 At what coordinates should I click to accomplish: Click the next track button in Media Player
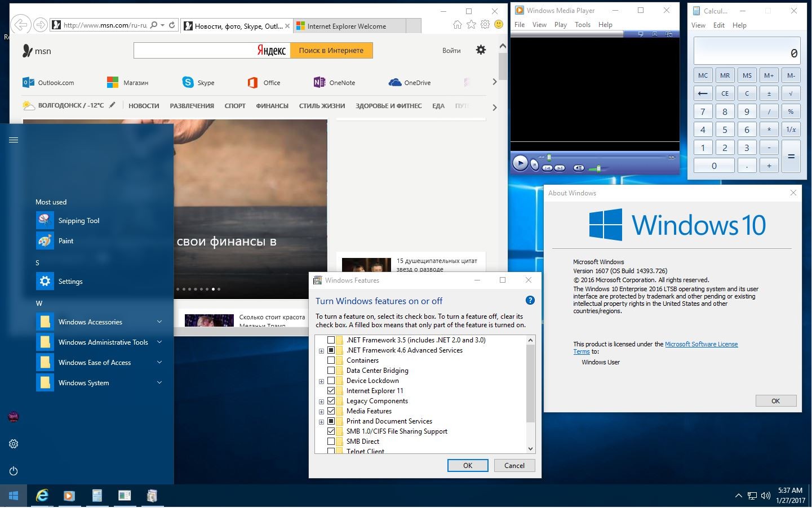point(560,168)
